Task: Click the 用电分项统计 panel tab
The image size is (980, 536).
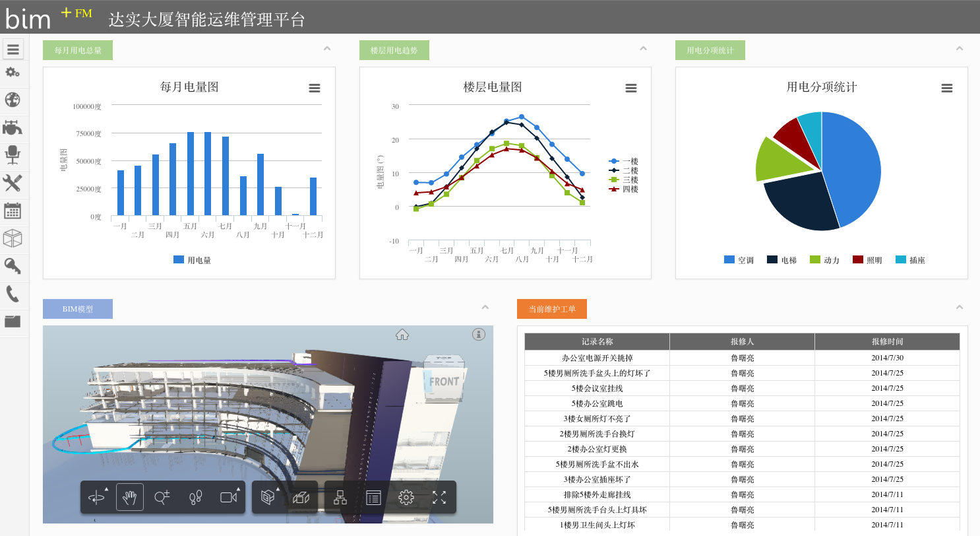Action: coord(710,50)
